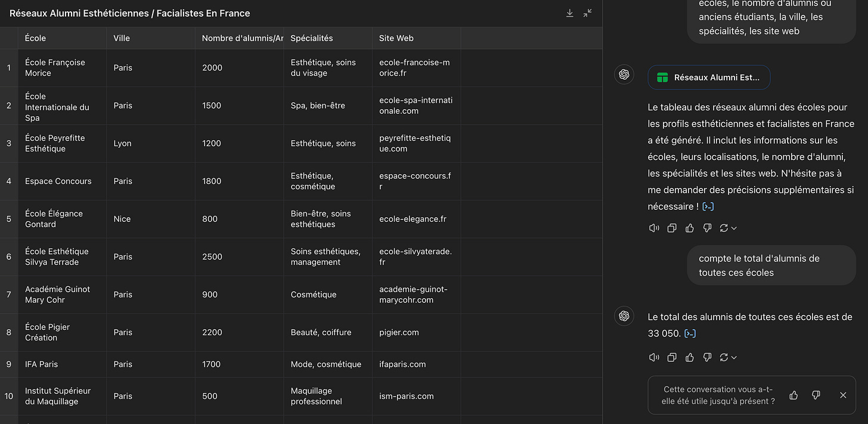Viewport: 868px width, 424px height.
Task: Open the Réseaux Alumni Est... table attachment
Action: pyautogui.click(x=709, y=78)
